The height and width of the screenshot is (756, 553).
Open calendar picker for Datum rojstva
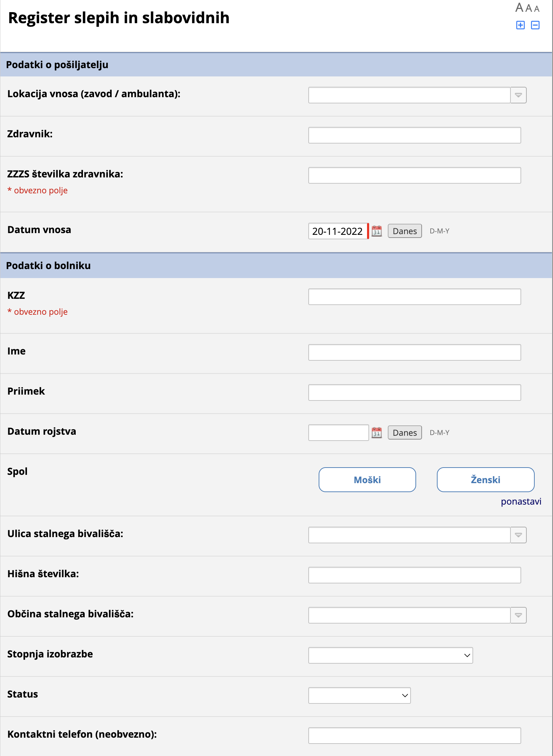coord(377,433)
